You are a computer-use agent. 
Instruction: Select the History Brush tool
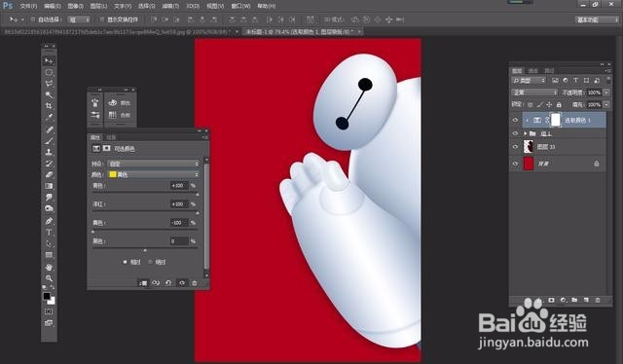[49, 164]
